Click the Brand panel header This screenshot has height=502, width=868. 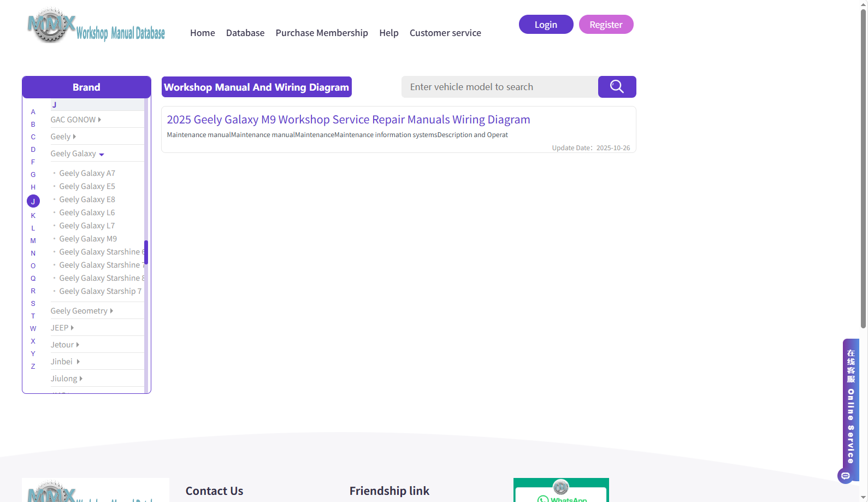pyautogui.click(x=86, y=87)
